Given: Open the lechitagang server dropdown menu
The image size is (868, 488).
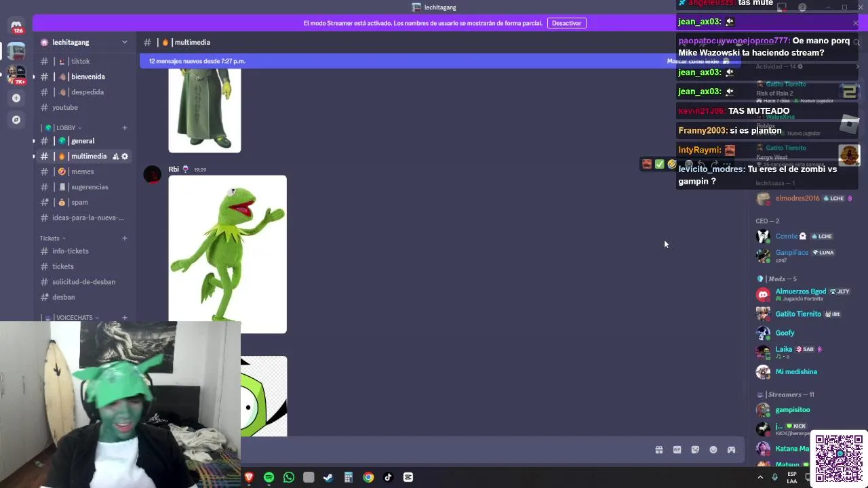Looking at the screenshot, I should (x=124, y=42).
